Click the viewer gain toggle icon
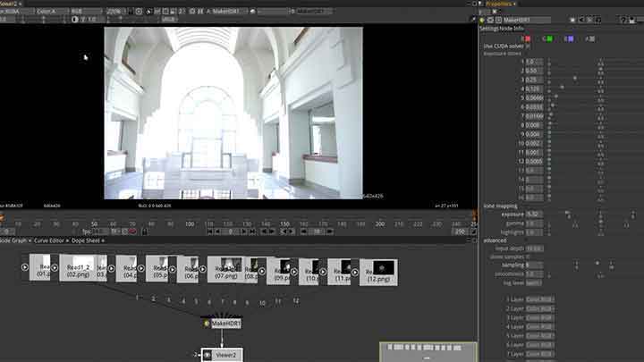The width and height of the screenshot is (644, 362). tap(75, 20)
